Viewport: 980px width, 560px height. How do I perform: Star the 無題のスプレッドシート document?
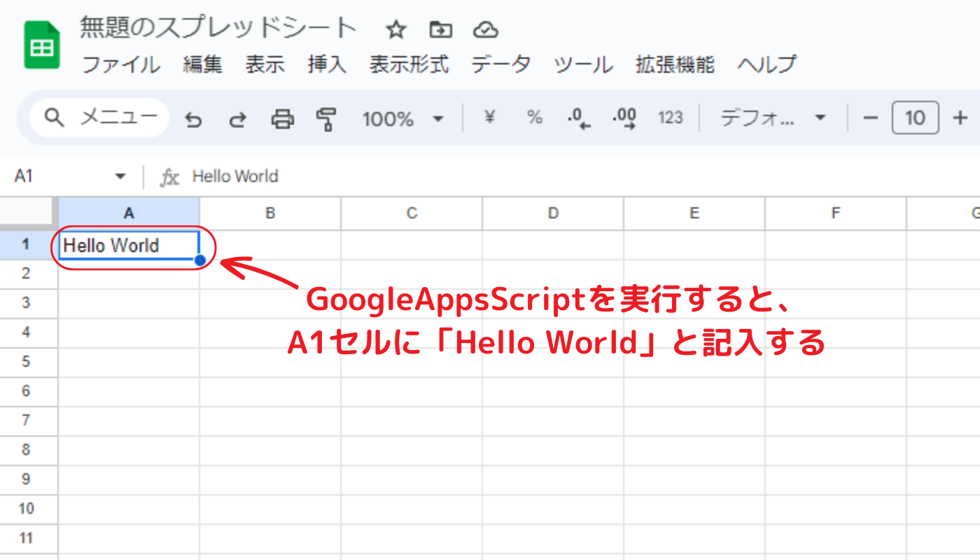coord(396,29)
